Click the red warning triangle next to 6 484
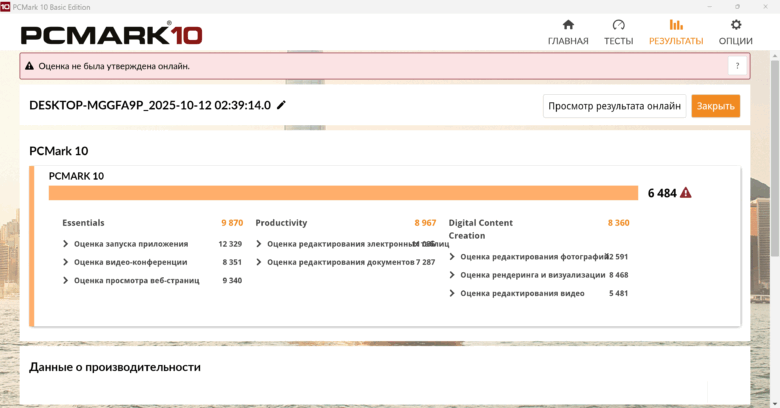 point(685,193)
